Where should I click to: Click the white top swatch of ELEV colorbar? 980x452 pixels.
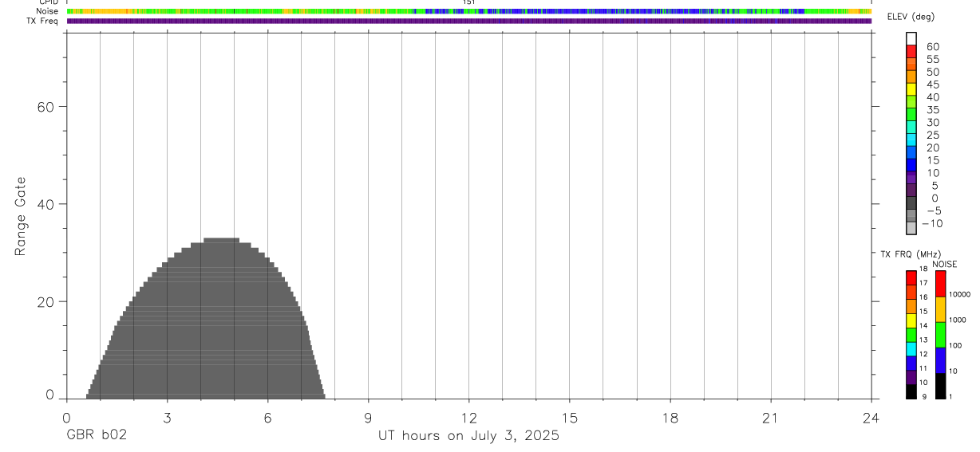911,38
